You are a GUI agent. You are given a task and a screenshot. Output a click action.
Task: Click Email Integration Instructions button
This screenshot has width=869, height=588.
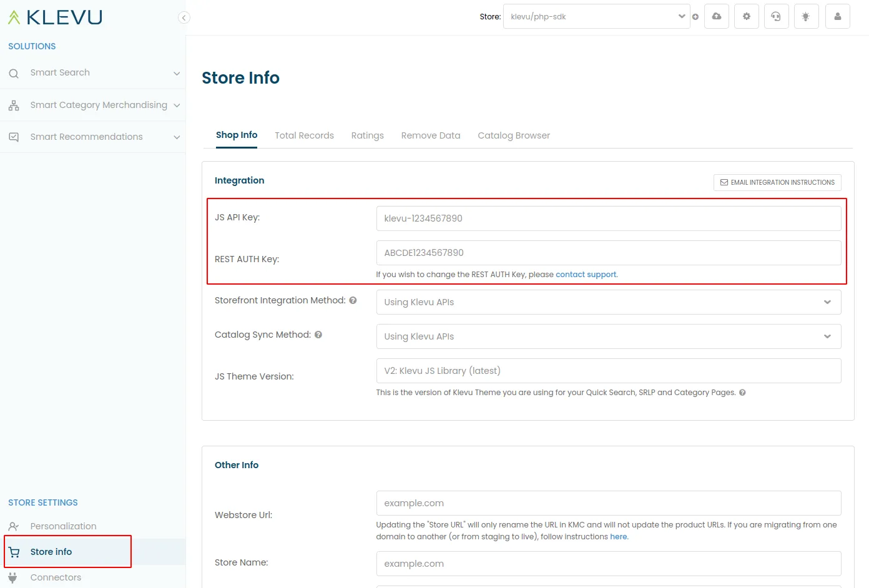point(777,182)
